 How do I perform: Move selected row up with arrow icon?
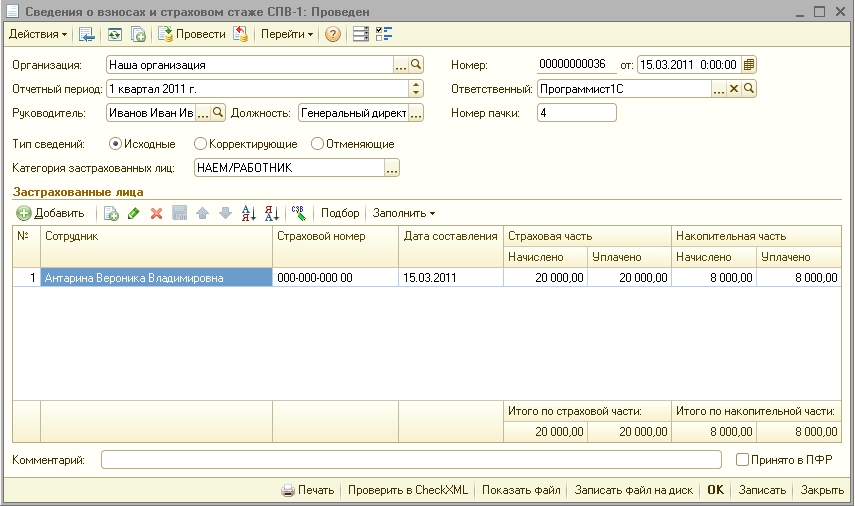pyautogui.click(x=202, y=213)
